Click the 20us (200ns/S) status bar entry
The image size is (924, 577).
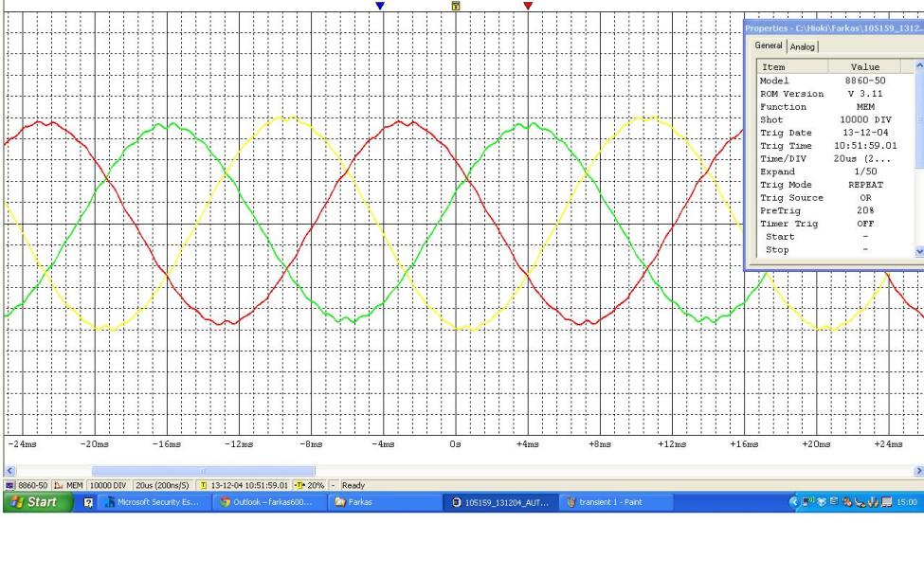pos(163,486)
